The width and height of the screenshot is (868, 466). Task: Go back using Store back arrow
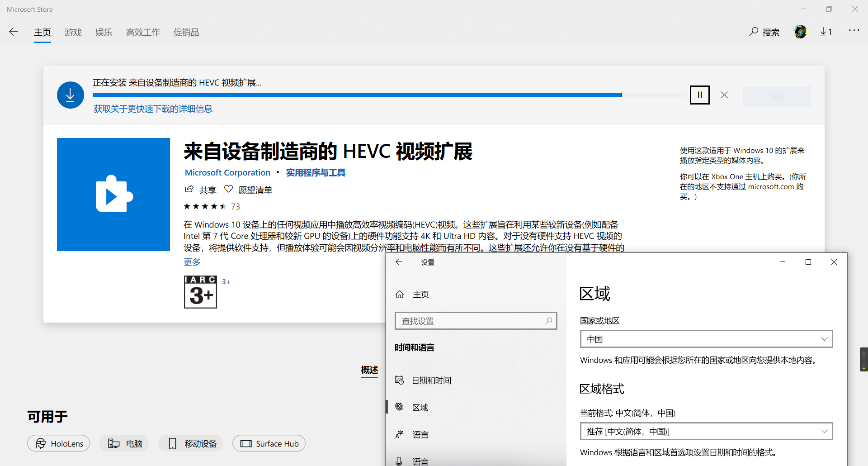click(14, 32)
